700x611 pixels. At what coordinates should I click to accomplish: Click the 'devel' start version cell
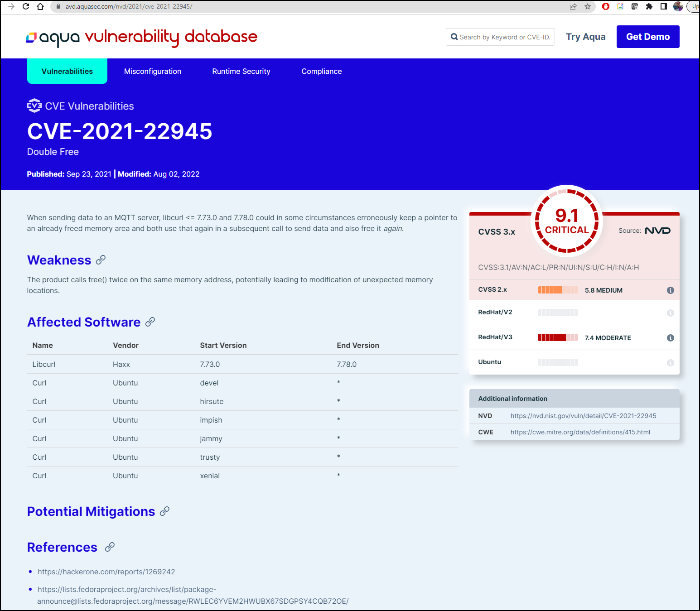[209, 383]
